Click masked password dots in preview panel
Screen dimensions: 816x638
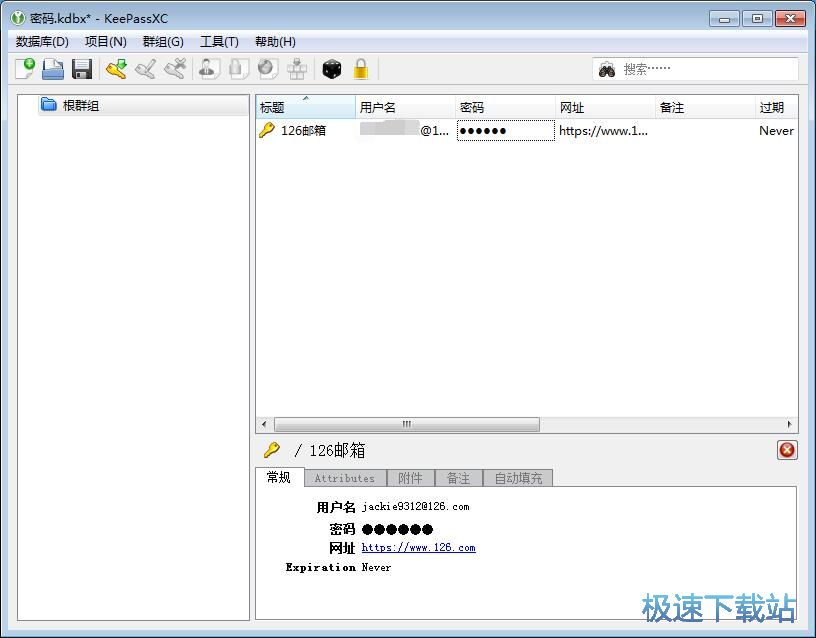pos(397,529)
